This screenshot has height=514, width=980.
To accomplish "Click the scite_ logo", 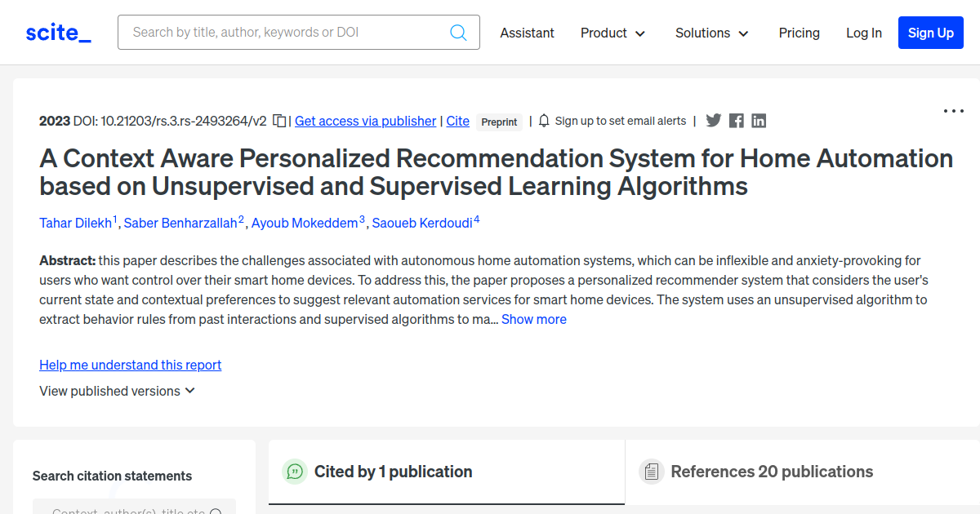I will (59, 33).
